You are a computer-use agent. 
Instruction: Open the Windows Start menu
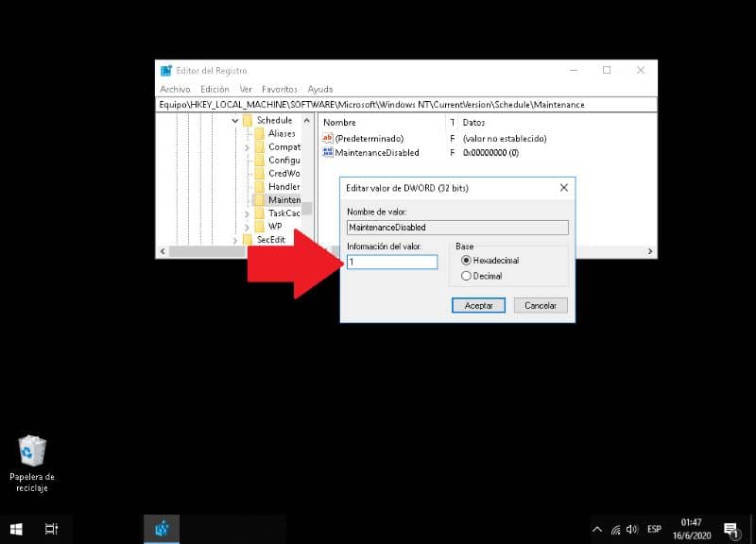[x=16, y=529]
